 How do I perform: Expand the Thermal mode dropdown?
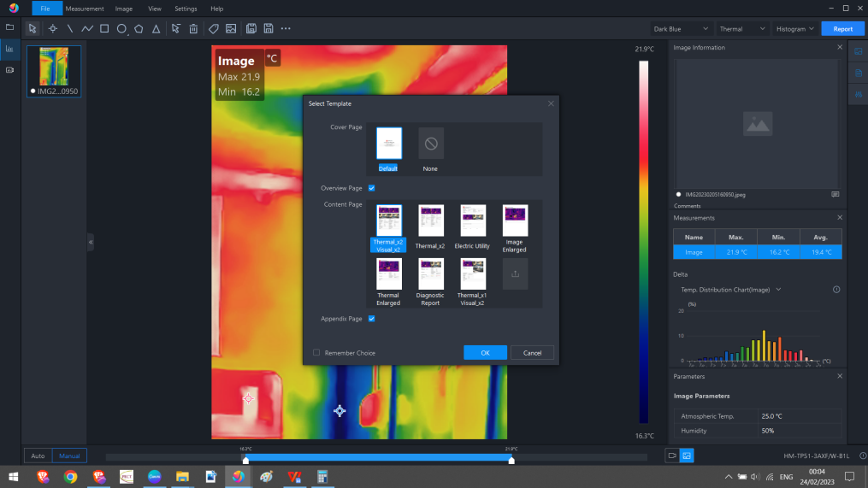point(741,28)
